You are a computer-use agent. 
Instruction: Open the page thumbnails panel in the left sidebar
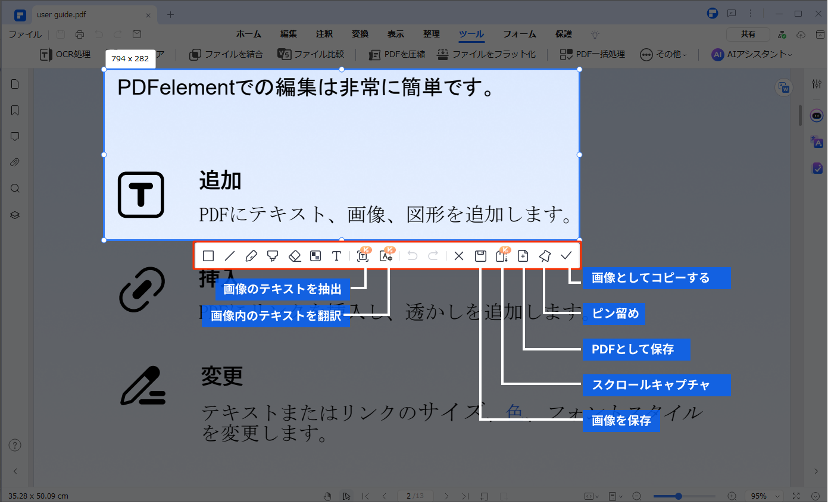[x=15, y=84]
